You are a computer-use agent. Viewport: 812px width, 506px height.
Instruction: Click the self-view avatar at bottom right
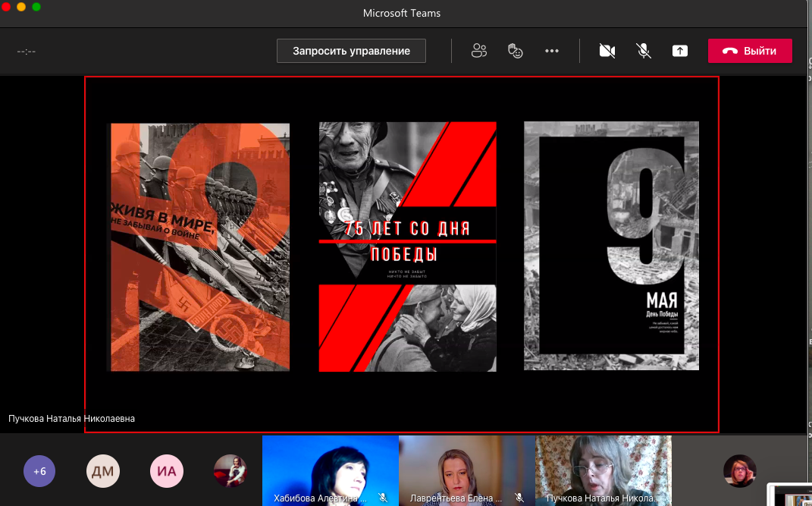(x=739, y=471)
